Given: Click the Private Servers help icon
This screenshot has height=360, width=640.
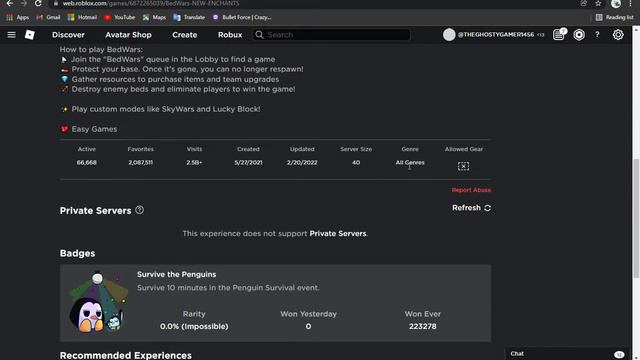Looking at the screenshot, I should pos(140,210).
